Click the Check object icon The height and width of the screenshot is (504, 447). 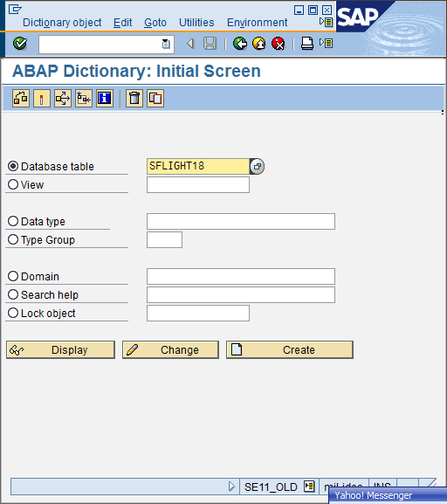click(21, 98)
